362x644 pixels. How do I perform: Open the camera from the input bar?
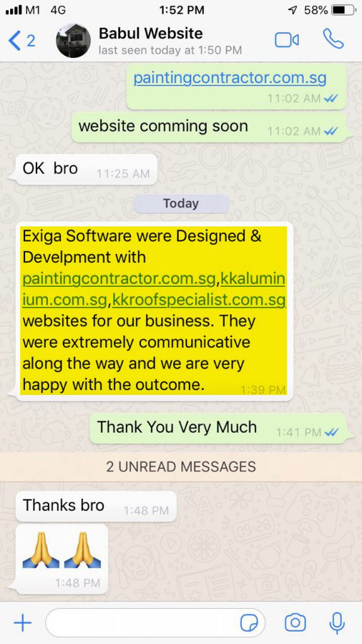pos(295,623)
